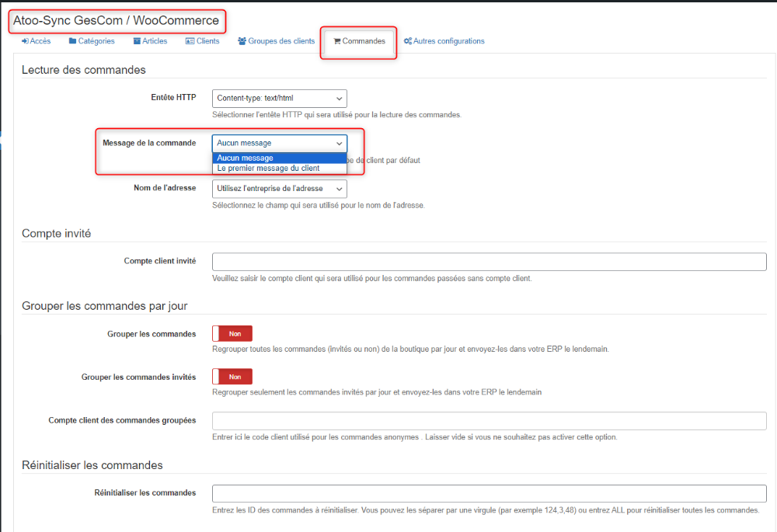Toggle the Grouper les commandes invités switch
777x532 pixels.
point(232,377)
